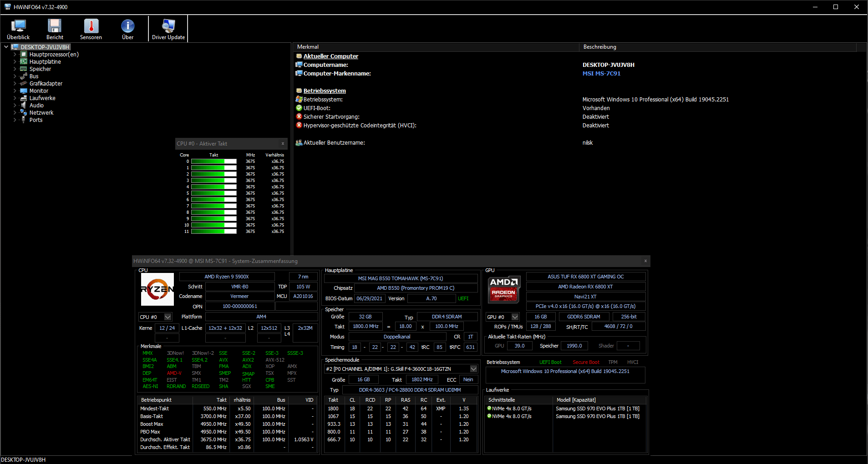Image resolution: width=868 pixels, height=464 pixels.
Task: Click the AMD Ryzen 9 5900X name field
Action: tap(227, 277)
